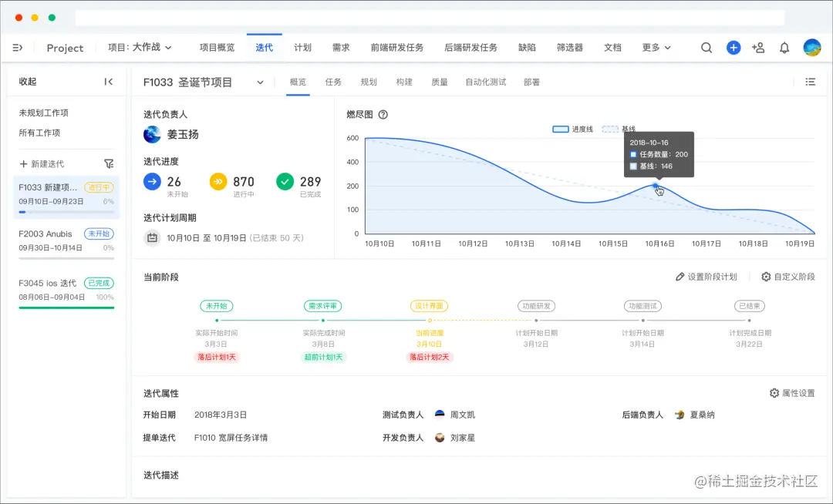The image size is (833, 504).
Task: Click the blue plus create button
Action: pos(734,48)
